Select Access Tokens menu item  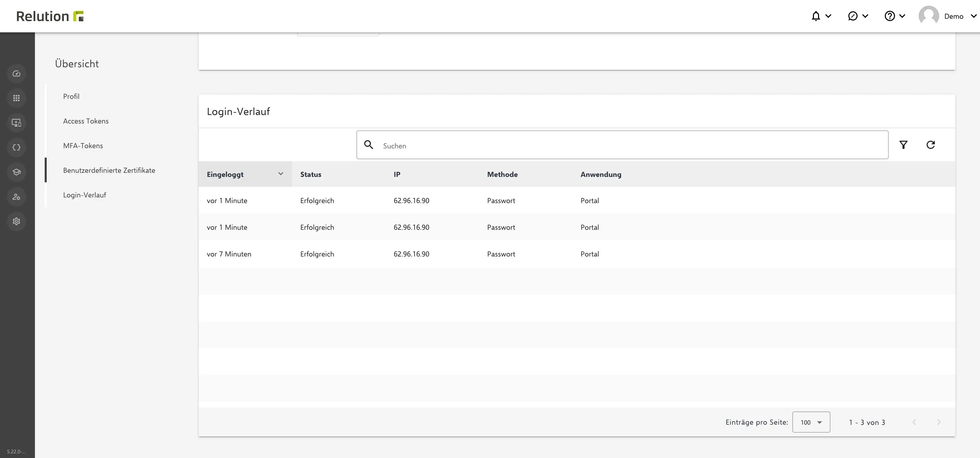[85, 121]
